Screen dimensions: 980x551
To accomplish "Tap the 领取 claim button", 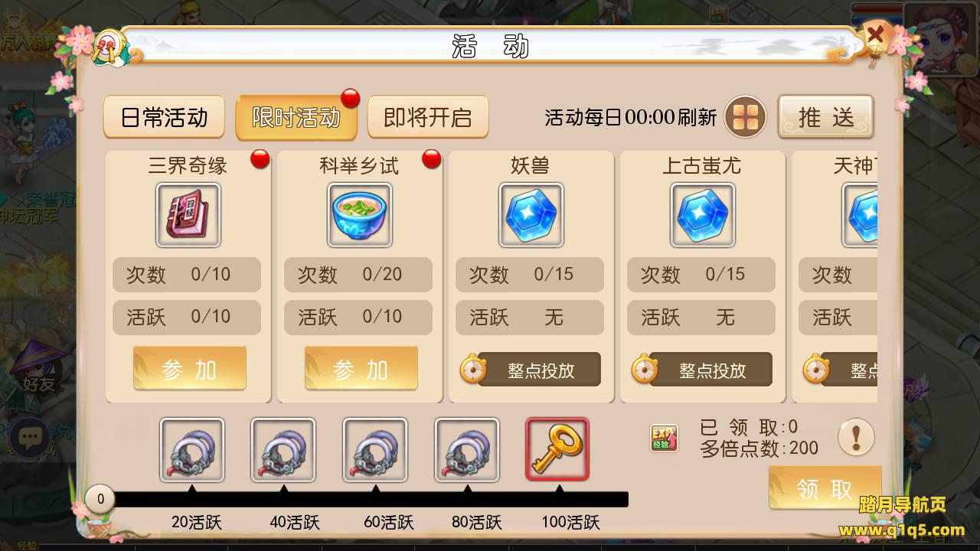I will (825, 489).
